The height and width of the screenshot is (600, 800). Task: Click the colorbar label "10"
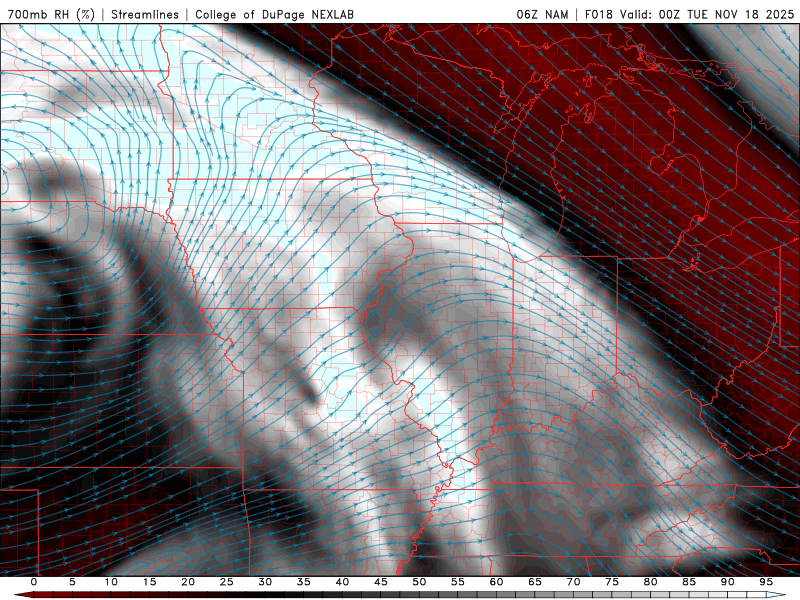tap(111, 582)
